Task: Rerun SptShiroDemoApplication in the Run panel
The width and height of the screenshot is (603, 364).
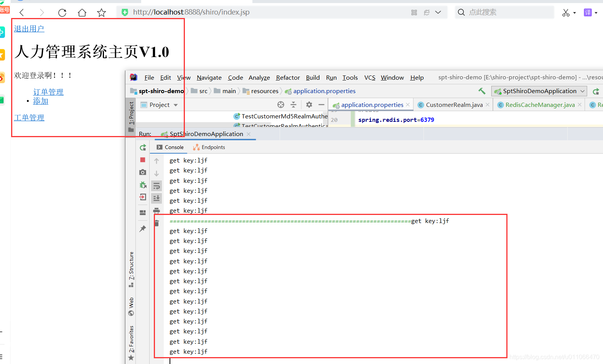Action: 143,148
